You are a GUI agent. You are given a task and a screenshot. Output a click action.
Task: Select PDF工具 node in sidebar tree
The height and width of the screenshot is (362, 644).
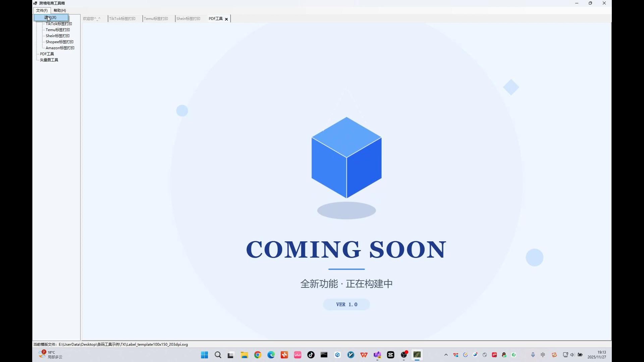pyautogui.click(x=47, y=54)
